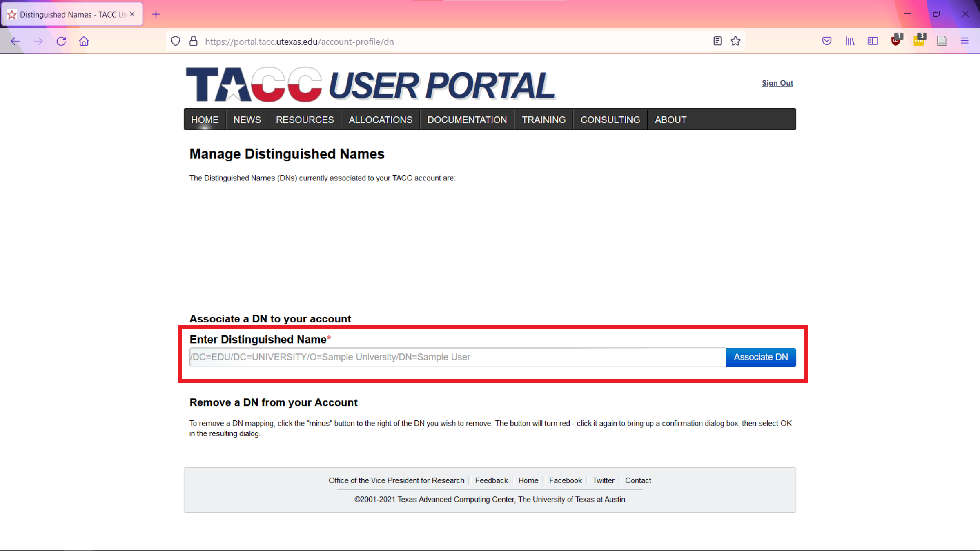Toggle reader view icon in address bar
980x551 pixels.
pos(717,41)
